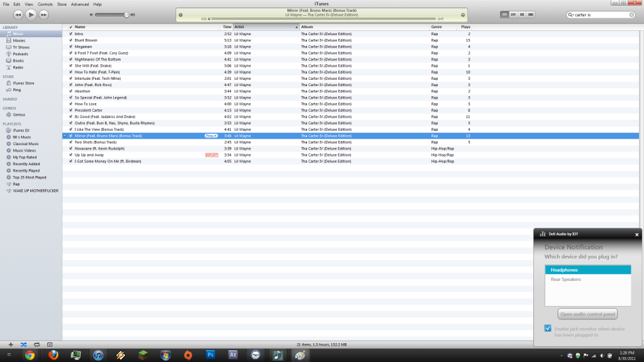Clear the search field text
Screen dimensions: 644x362
tap(631, 15)
